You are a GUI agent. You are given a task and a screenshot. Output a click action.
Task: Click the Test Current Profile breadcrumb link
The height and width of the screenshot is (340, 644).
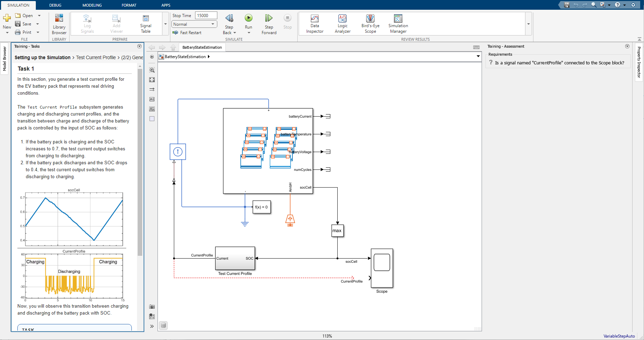point(96,57)
